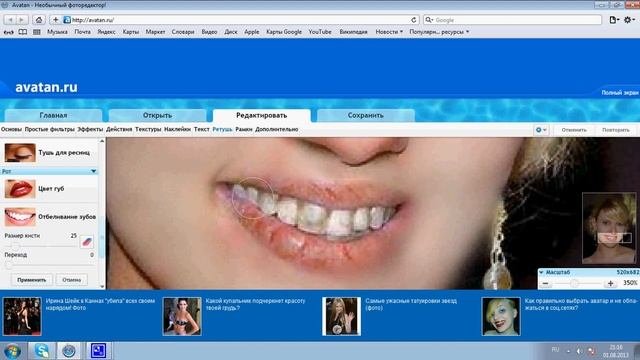Screen dimensions: 640x360
Task: Click the browser home icon
Action: pyautogui.click(x=39, y=20)
